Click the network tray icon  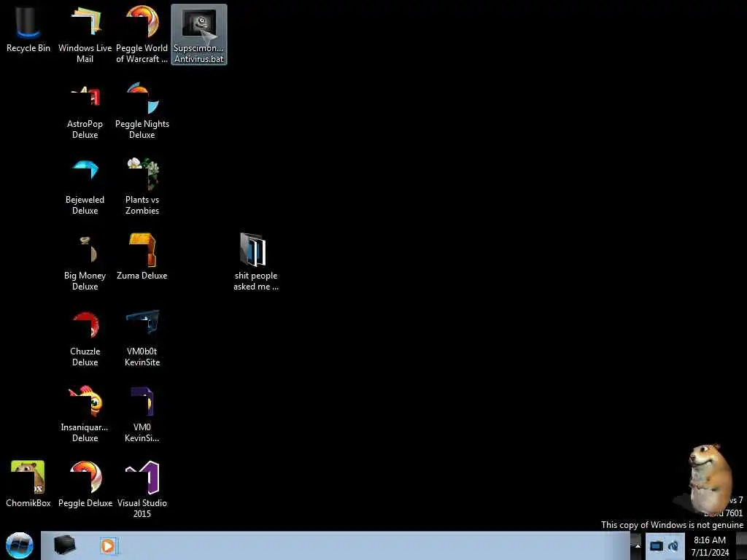point(656,545)
